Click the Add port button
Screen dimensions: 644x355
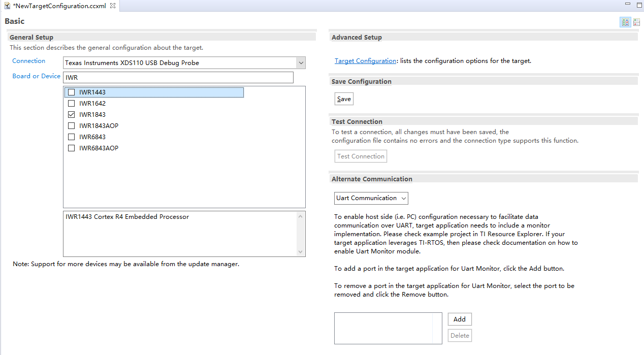tap(460, 319)
